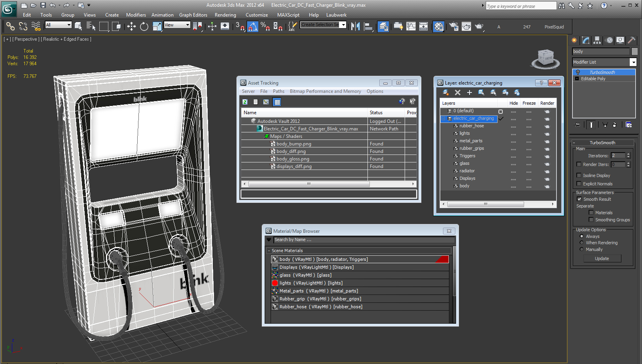Open Bitmap Performance and Memory menu
This screenshot has width=642, height=364.
(x=325, y=91)
